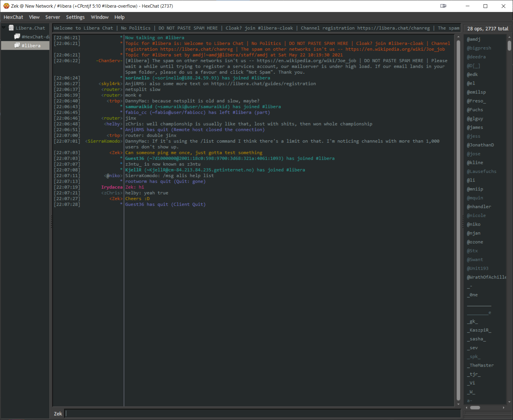Click user list horizontal scroll right arrow
Viewport: 513px width, 420px height.
coord(503,408)
